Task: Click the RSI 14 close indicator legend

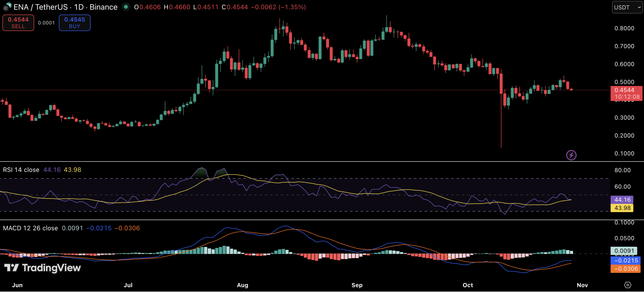Action: (x=21, y=170)
